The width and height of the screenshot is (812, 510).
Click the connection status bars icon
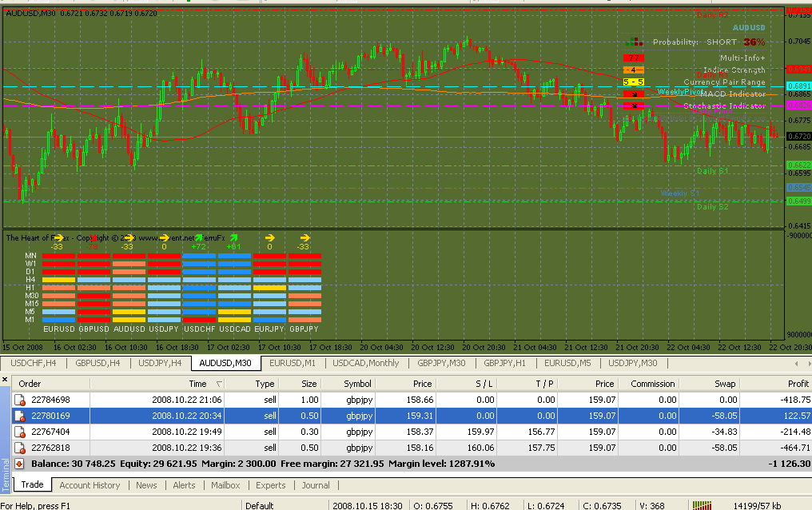[703, 505]
